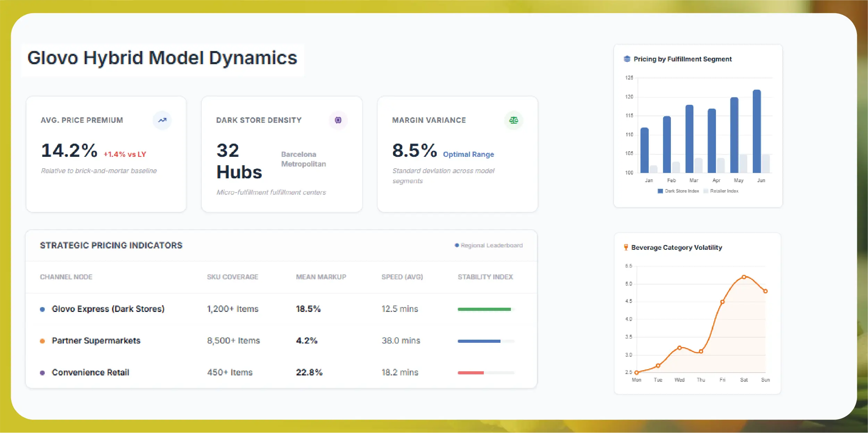Click the purple dot next to Convenience Retail
Viewport: 868px width, 433px height.
(x=42, y=373)
